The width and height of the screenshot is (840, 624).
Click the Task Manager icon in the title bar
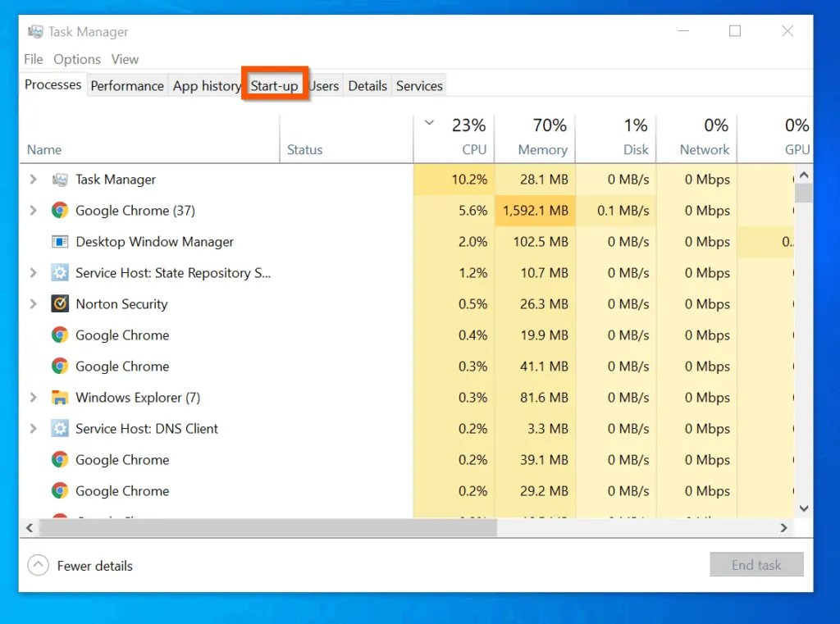click(34, 30)
